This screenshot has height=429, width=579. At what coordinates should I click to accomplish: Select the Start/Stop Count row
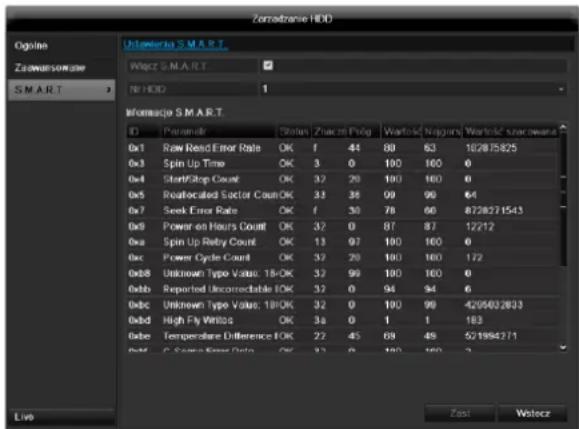[x=343, y=179]
